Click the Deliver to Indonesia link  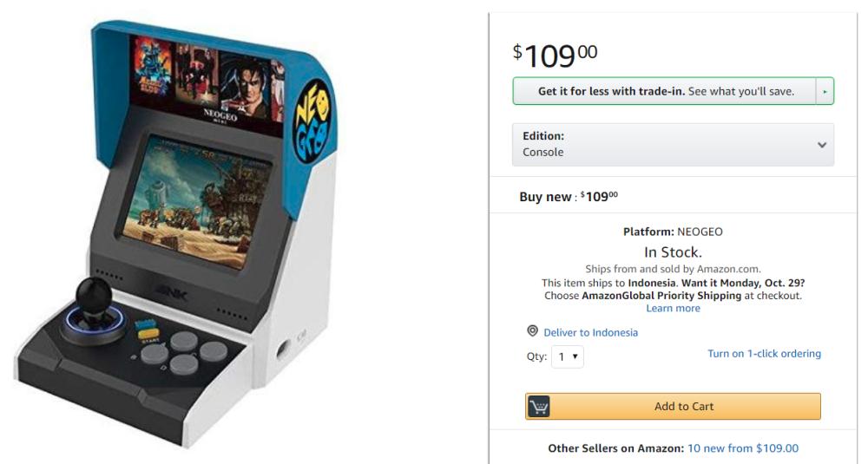590,332
